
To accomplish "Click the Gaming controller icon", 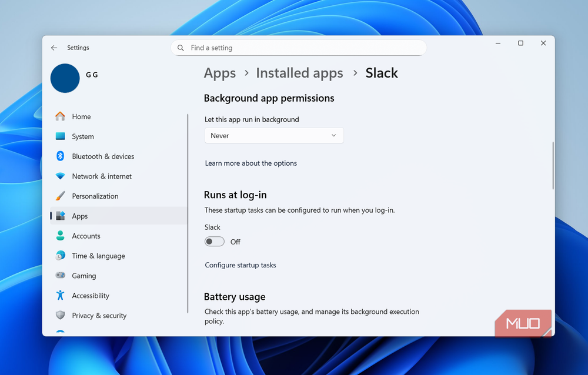I will coord(60,275).
